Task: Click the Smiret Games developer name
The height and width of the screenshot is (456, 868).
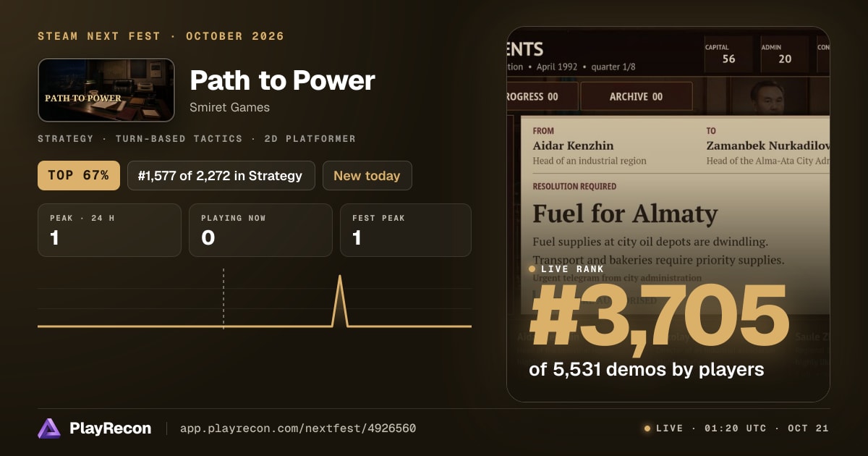Action: (229, 107)
